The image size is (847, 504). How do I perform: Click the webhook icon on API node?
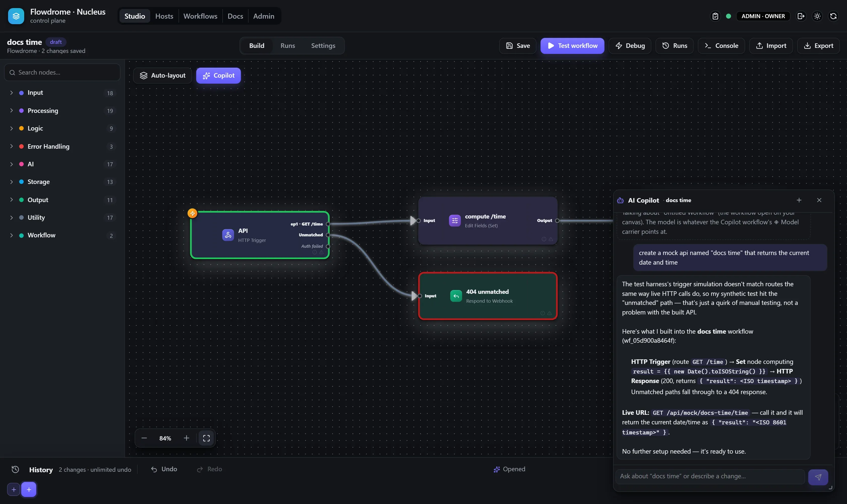[x=228, y=235]
